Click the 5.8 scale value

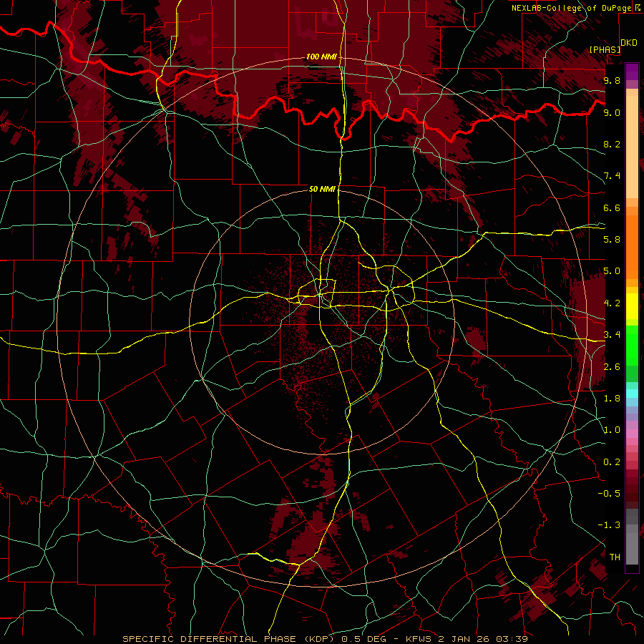612,240
